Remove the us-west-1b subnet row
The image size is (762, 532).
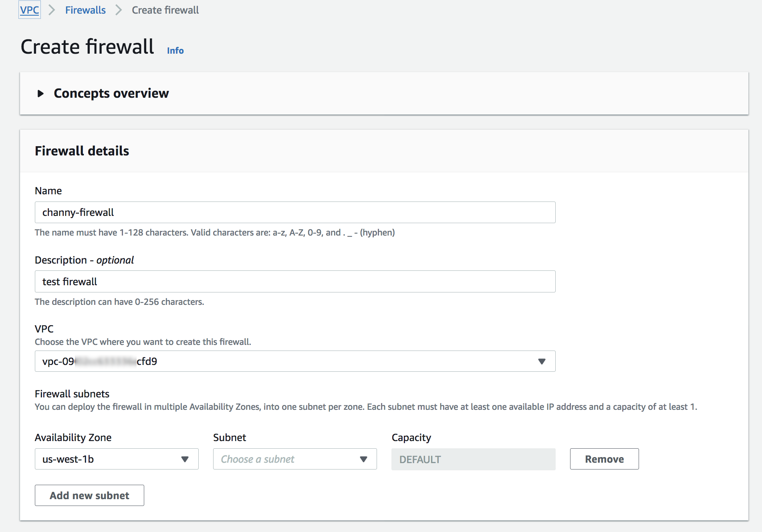(604, 459)
